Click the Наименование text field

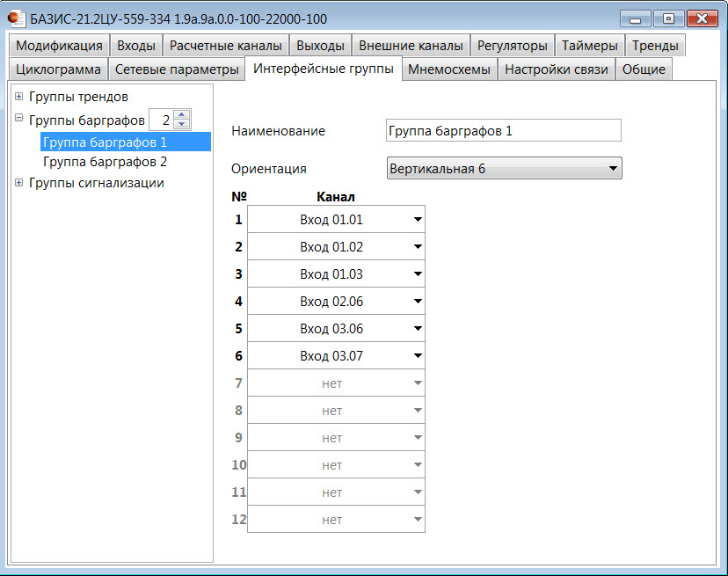[503, 130]
